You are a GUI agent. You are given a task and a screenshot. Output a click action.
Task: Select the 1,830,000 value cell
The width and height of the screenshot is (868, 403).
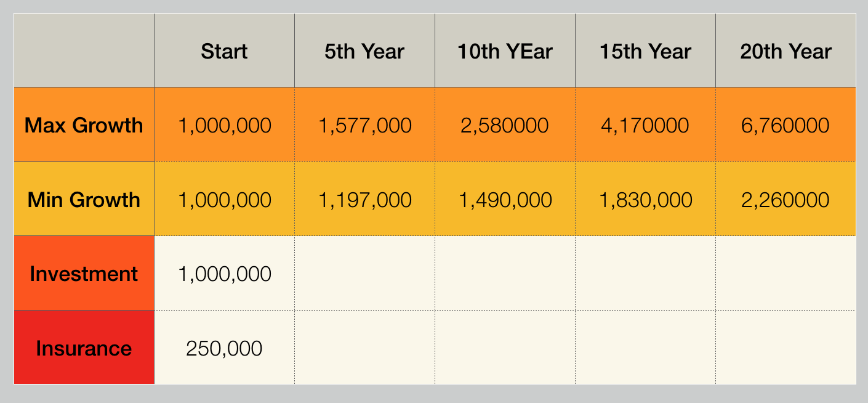pos(645,199)
